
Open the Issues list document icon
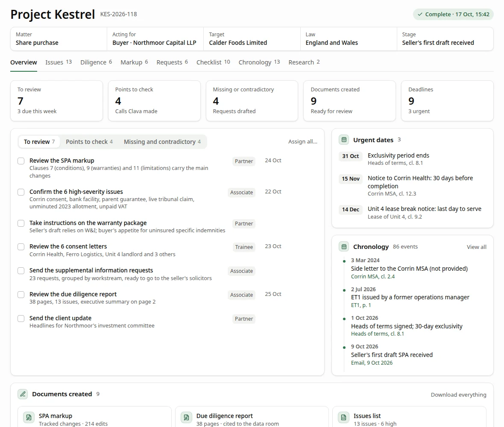coord(343,418)
